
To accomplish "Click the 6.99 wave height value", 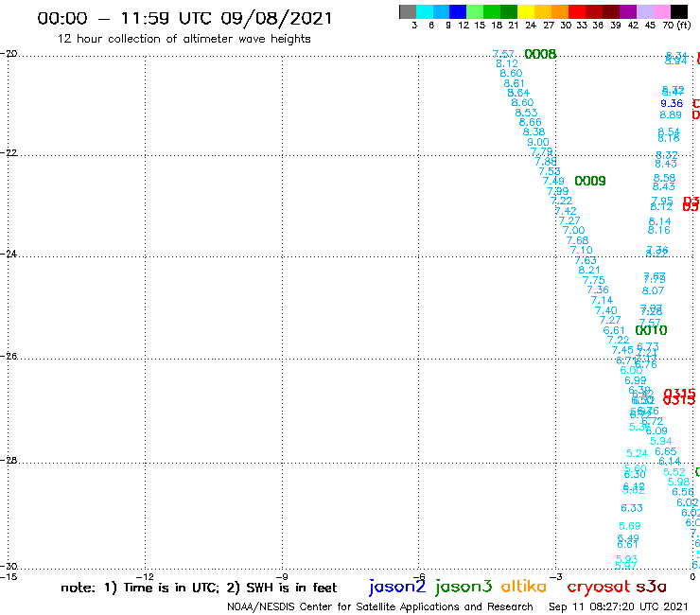I will click(x=635, y=380).
